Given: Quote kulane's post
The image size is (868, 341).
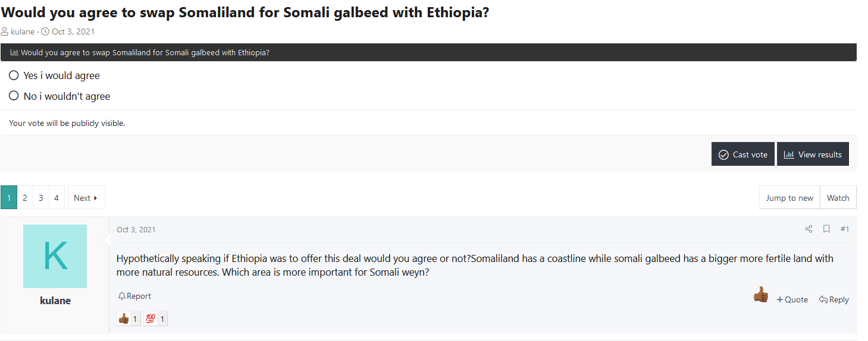Looking at the screenshot, I should point(792,299).
